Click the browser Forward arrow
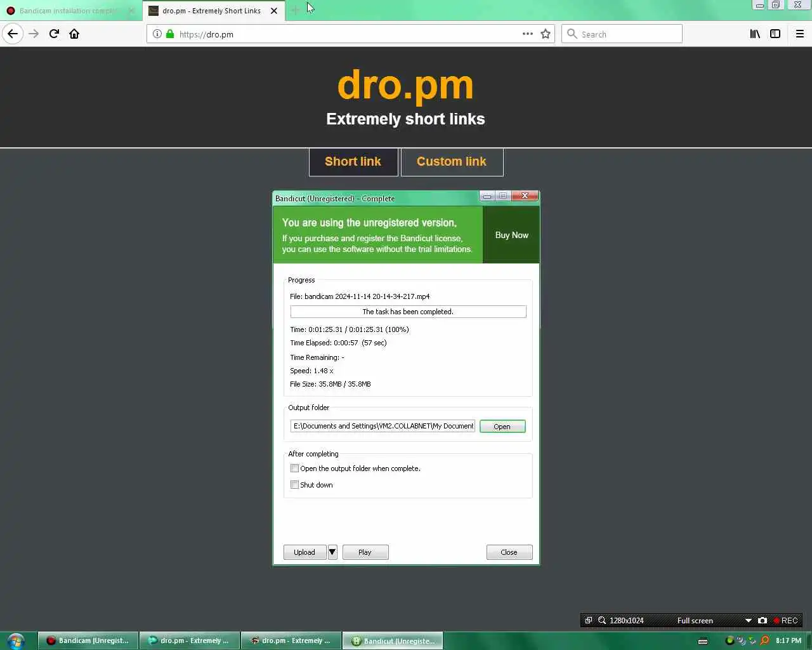Screen dimensions: 812x650 (34, 34)
